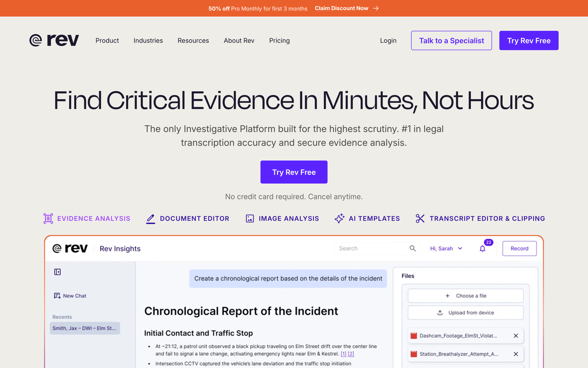The image size is (588, 368).
Task: Click the Evidence Analysis scan icon
Action: coord(48,218)
